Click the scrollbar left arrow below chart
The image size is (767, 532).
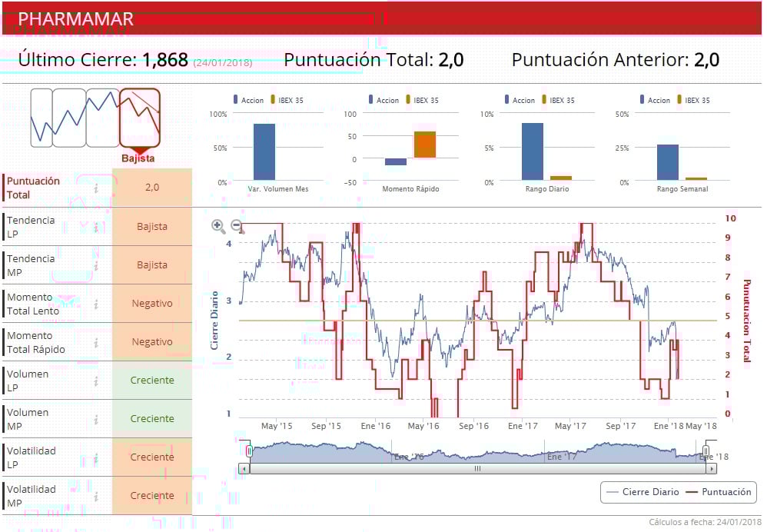coord(244,468)
